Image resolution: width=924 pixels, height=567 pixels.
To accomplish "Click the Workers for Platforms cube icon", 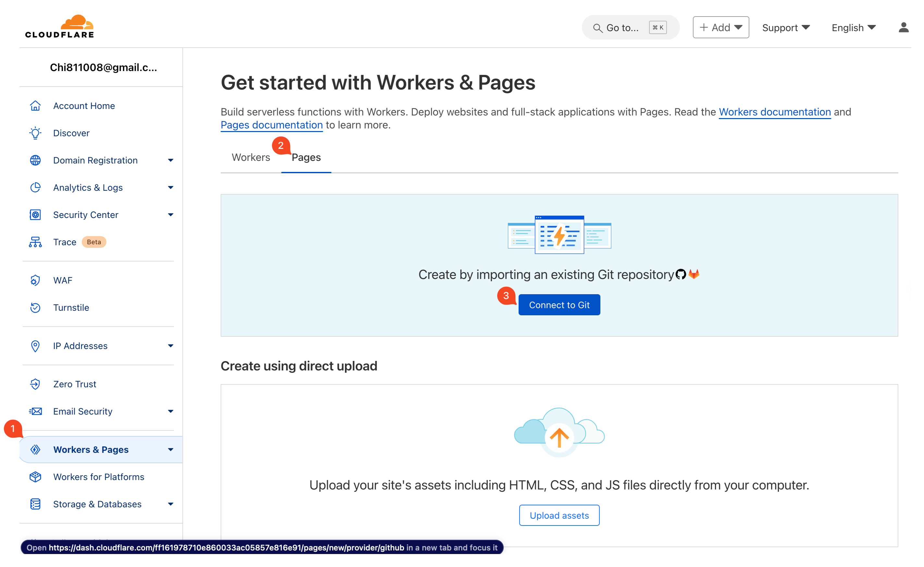I will pos(35,477).
